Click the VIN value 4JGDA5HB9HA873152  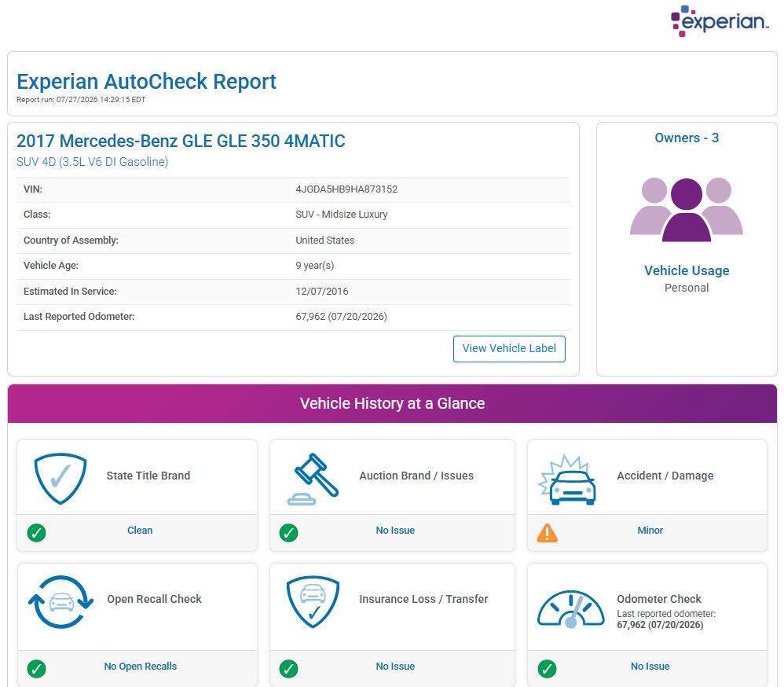(346, 189)
